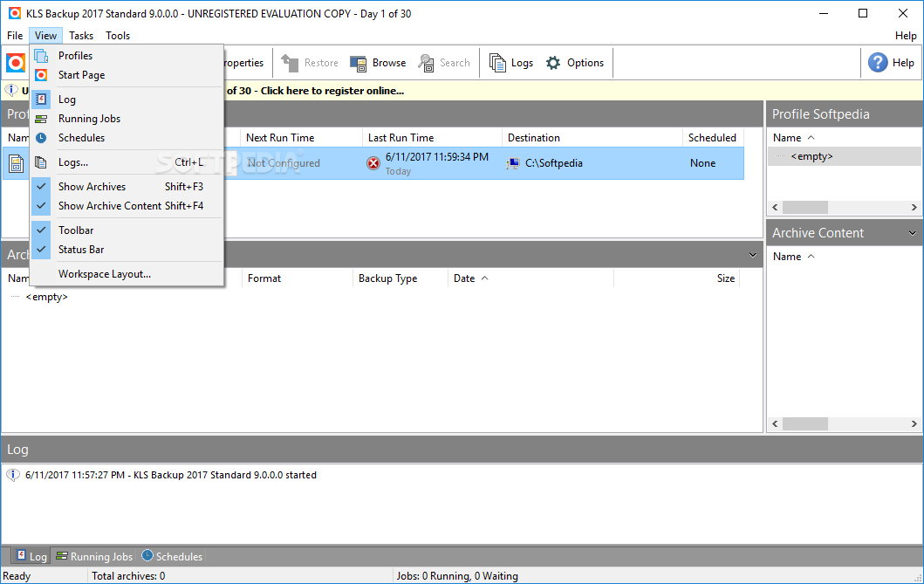
Task: Open the File menu
Action: pos(15,36)
